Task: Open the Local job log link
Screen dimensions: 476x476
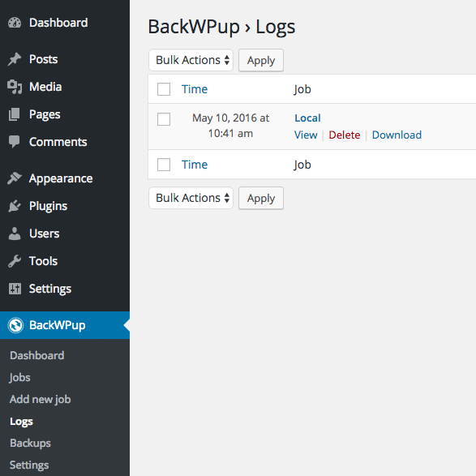Action: pyautogui.click(x=307, y=118)
